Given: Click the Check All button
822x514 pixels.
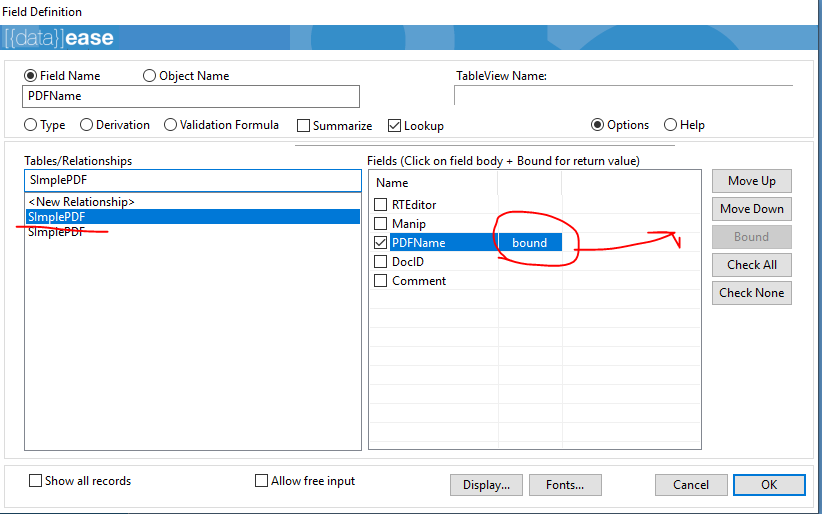Looking at the screenshot, I should [x=752, y=265].
